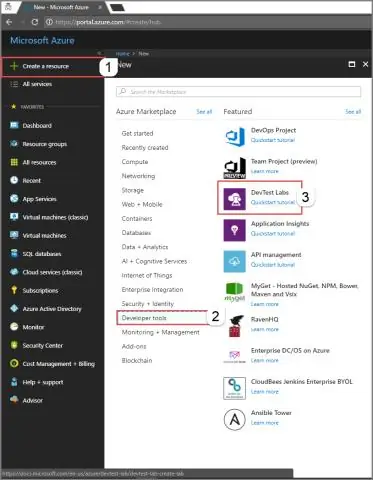Open the All services list icon
This screenshot has height=480, width=373.
14,84
